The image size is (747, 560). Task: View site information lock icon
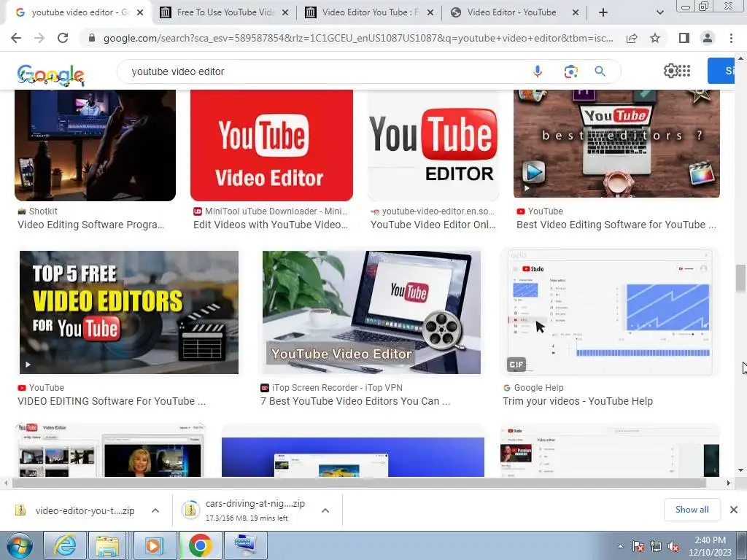(92, 38)
